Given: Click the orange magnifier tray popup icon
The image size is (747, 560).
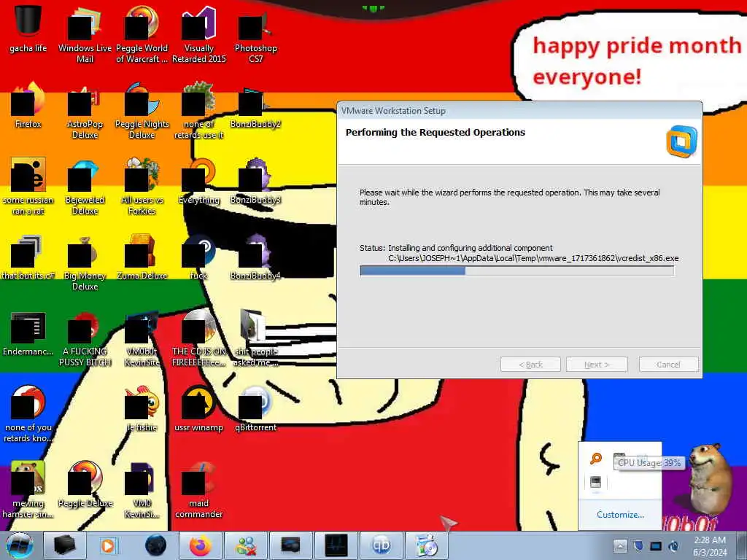Looking at the screenshot, I should [x=595, y=458].
